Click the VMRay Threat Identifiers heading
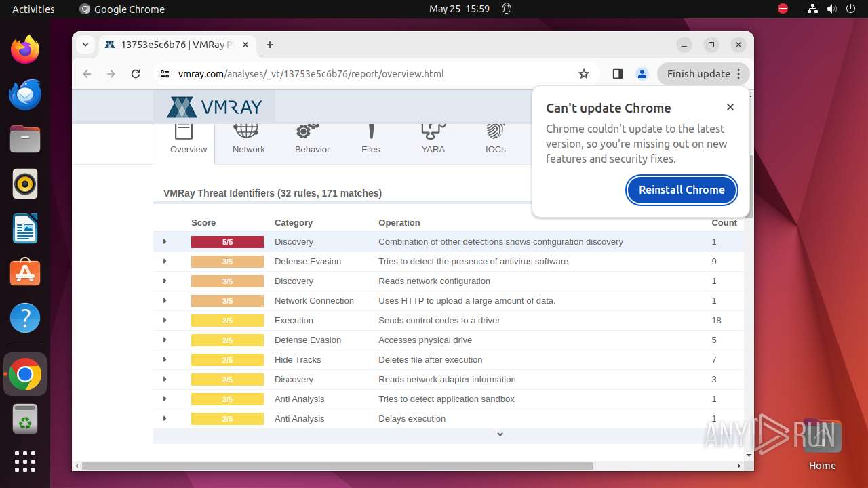Screen dimensions: 868x488 pos(273,193)
